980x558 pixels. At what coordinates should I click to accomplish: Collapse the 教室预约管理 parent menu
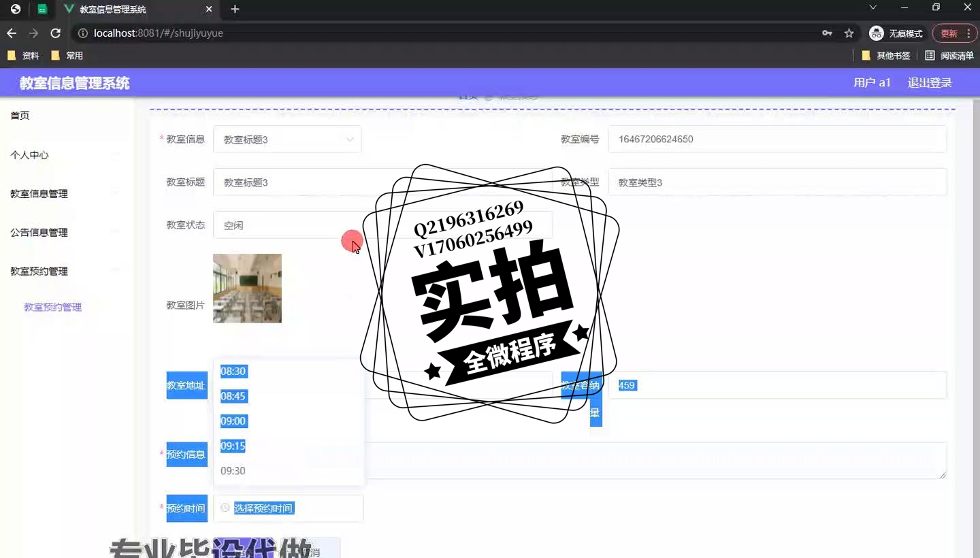point(67,272)
